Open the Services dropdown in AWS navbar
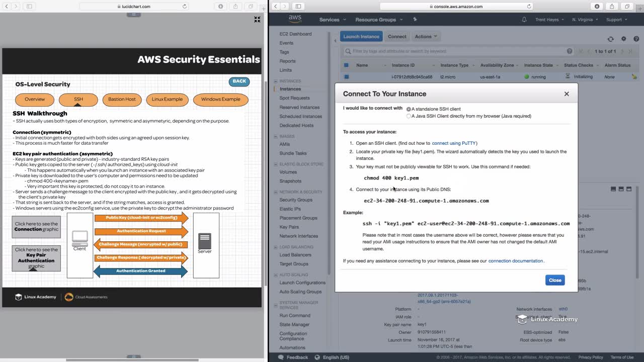644x362 pixels. (x=333, y=20)
